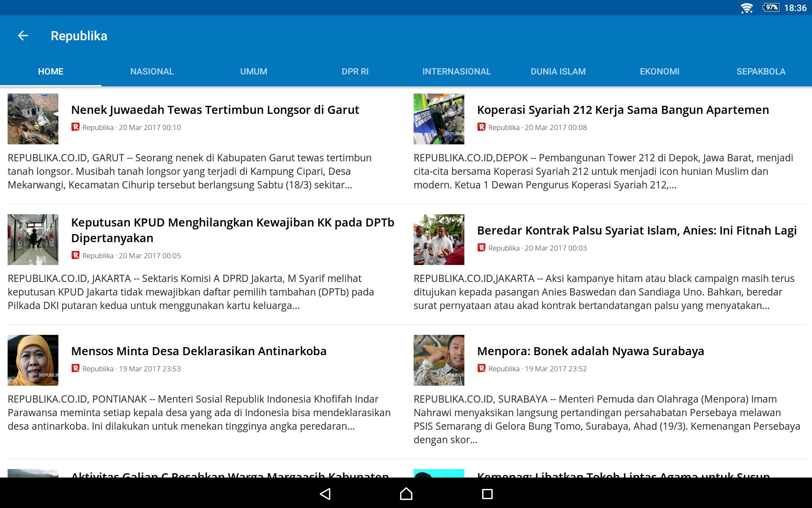812x508 pixels.
Task: Tap the thumbnail of Anies Fitnah Lagi article
Action: 439,240
